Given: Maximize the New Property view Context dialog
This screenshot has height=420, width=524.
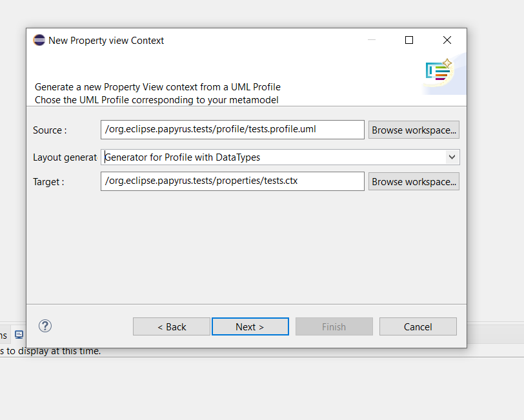Looking at the screenshot, I should coord(409,40).
